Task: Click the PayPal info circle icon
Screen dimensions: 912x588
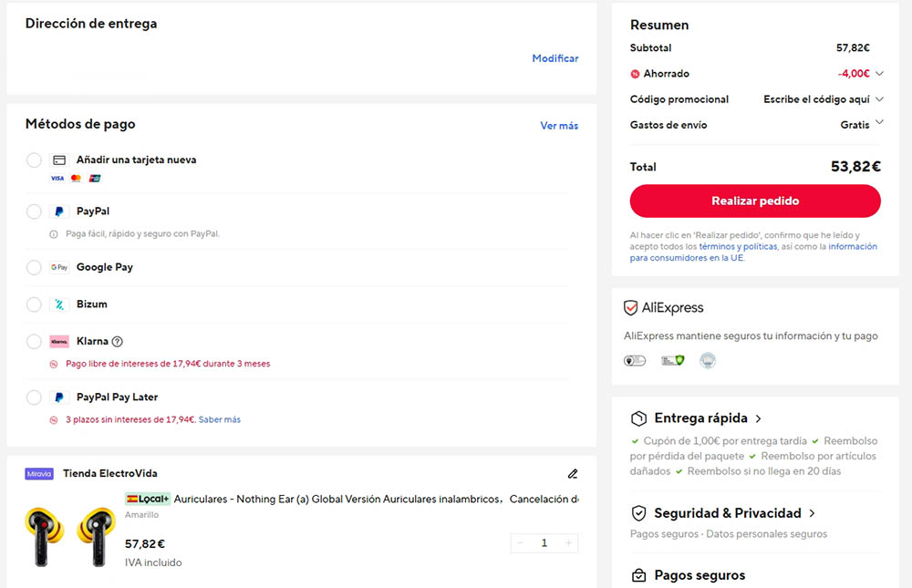Action: pos(54,234)
